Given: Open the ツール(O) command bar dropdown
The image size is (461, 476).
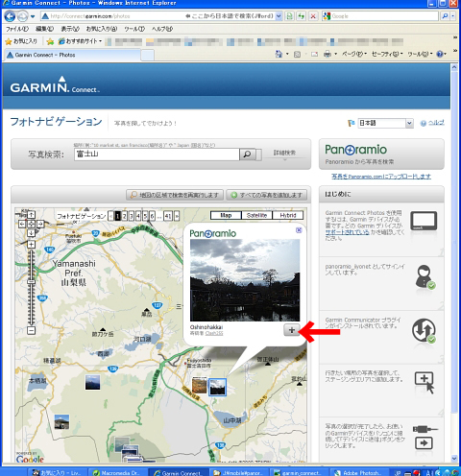Looking at the screenshot, I should coord(420,55).
